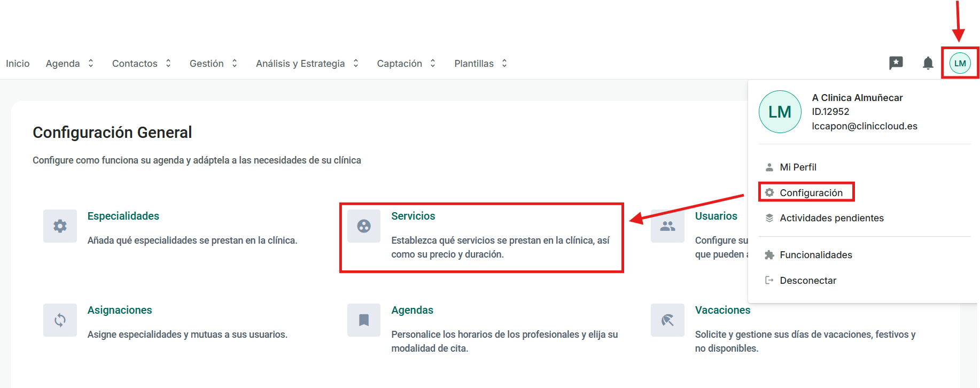Expand the Agenda dropdown menu
The width and height of the screenshot is (980, 388).
pyautogui.click(x=69, y=64)
